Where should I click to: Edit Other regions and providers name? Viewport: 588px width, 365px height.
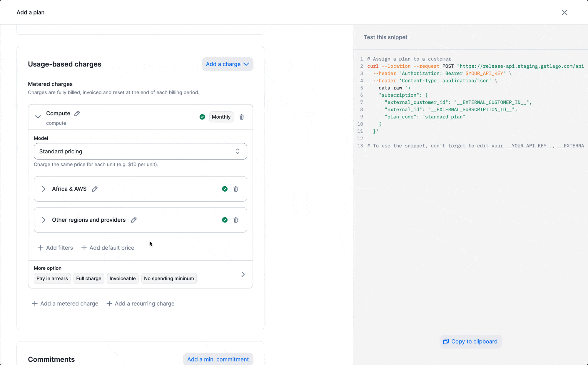point(134,220)
